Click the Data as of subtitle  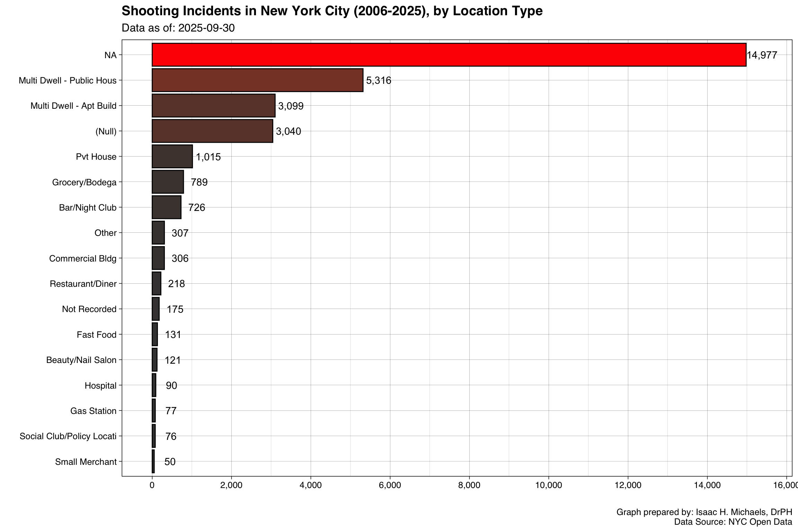(178, 28)
